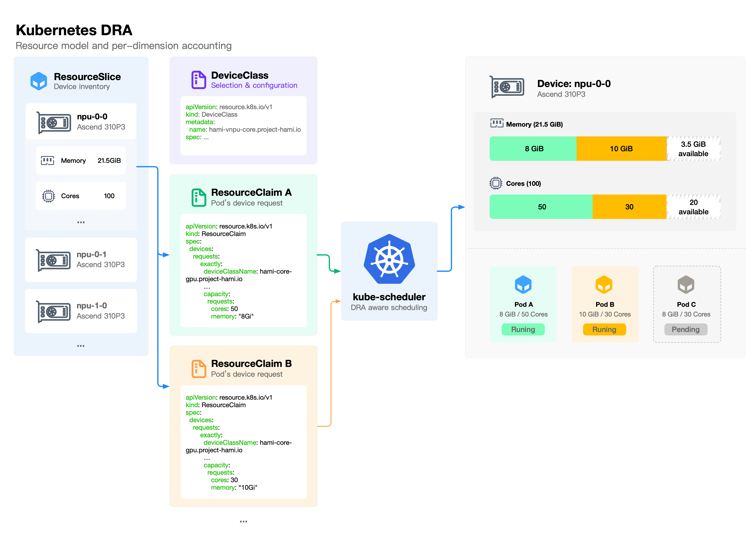Click the Kubernetes helm wheel logo
The width and height of the screenshot is (756, 533).
coord(389,259)
